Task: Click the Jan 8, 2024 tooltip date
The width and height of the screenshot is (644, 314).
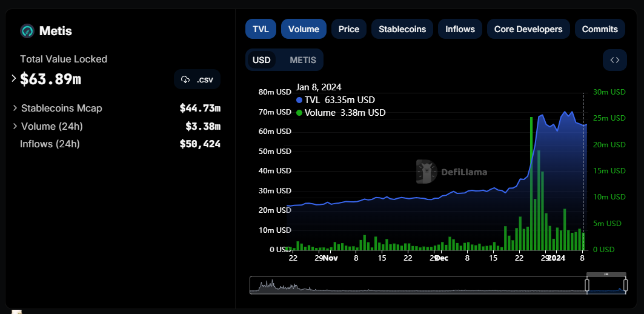Action: pos(319,87)
